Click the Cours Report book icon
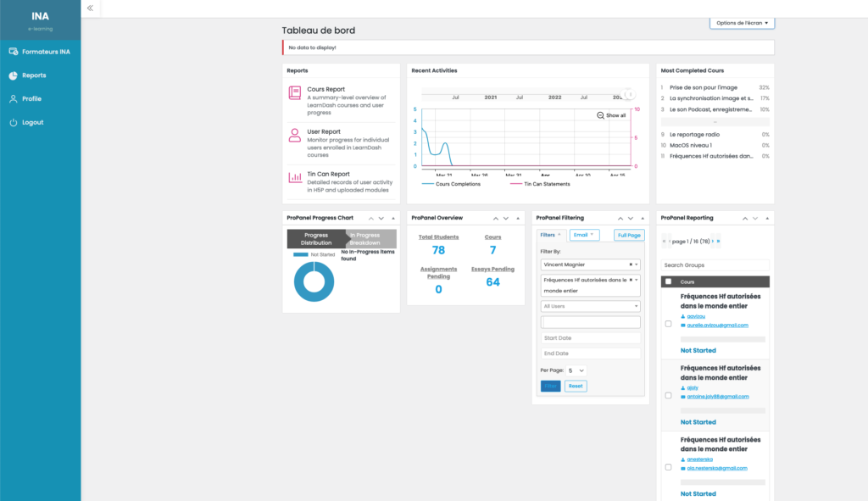Viewport: 868px width, 501px height. pos(294,93)
